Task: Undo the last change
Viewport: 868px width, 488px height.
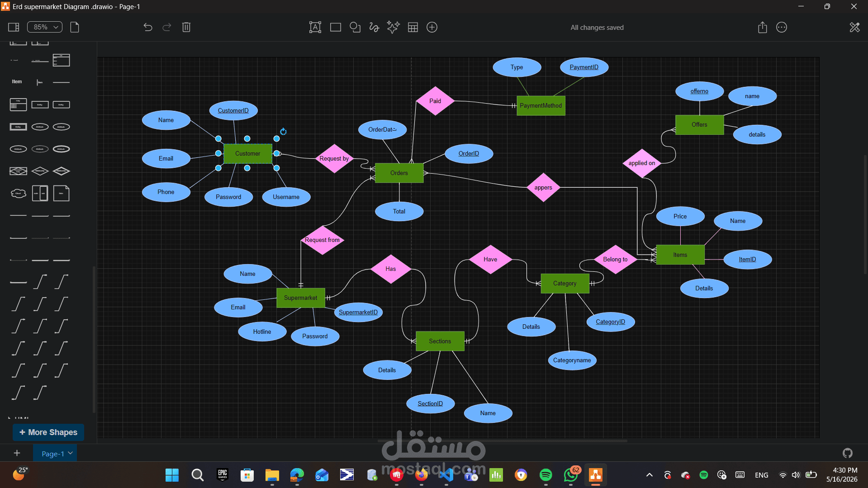Action: click(148, 27)
